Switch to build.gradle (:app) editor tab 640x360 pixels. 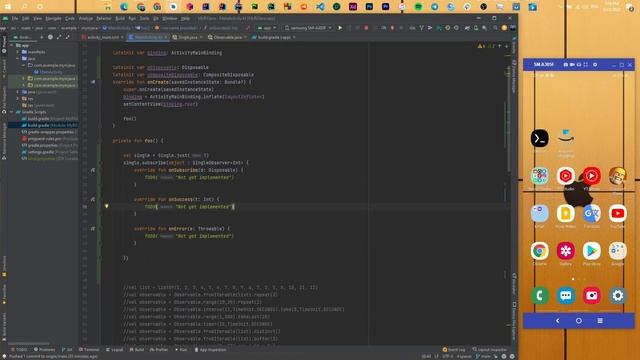click(273, 37)
